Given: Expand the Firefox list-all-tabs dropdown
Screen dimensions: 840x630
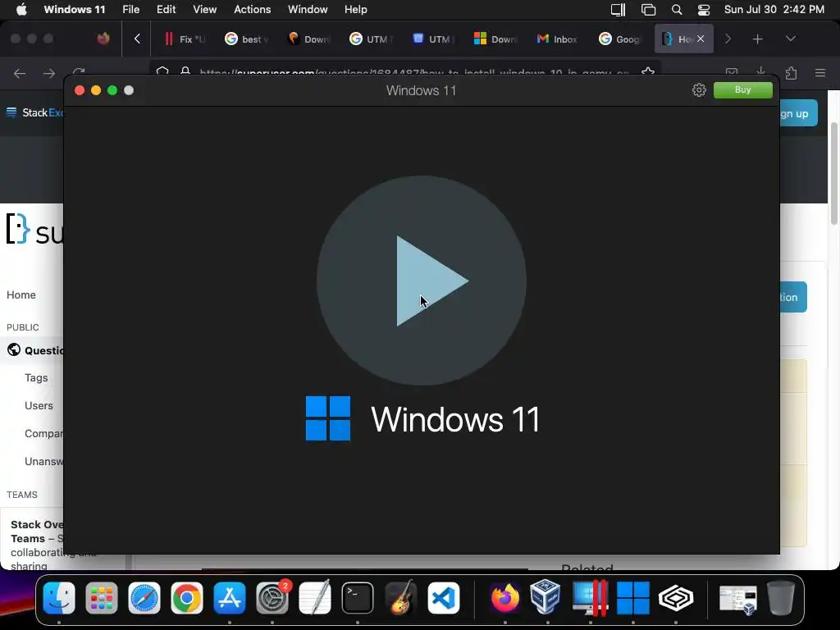Looking at the screenshot, I should [x=791, y=39].
